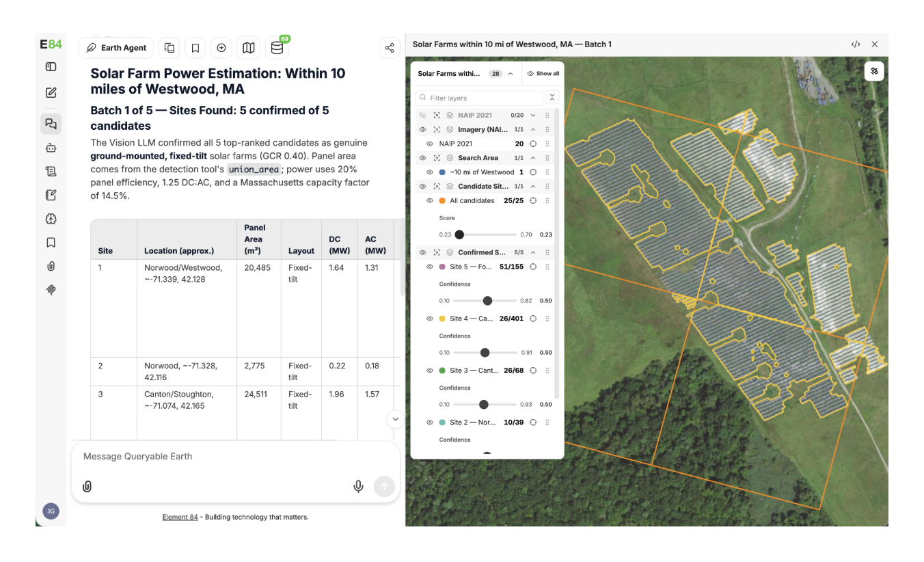This screenshot has height=562, width=924.
Task: Open the database icon with 68 badge
Action: coord(277,48)
